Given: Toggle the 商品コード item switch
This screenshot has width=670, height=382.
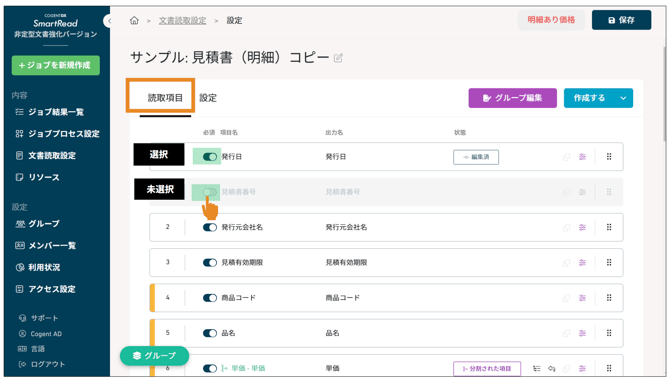Looking at the screenshot, I should click(210, 298).
